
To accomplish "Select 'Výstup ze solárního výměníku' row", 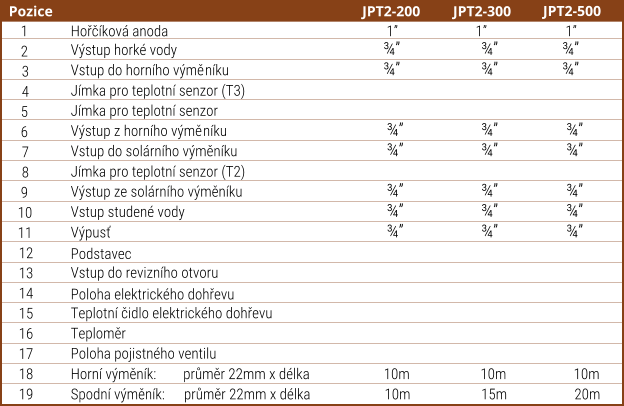I will click(312, 191).
